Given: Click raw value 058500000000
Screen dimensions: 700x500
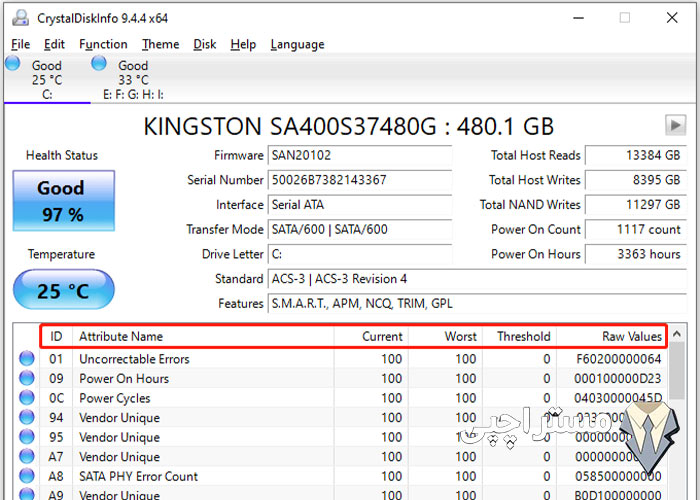Looking at the screenshot, I should 618,476.
